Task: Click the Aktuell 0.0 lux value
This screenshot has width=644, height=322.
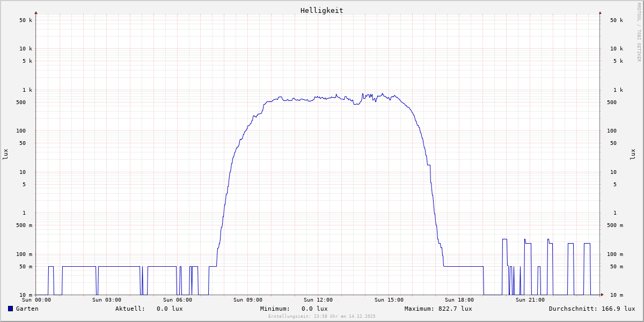Action: click(170, 309)
